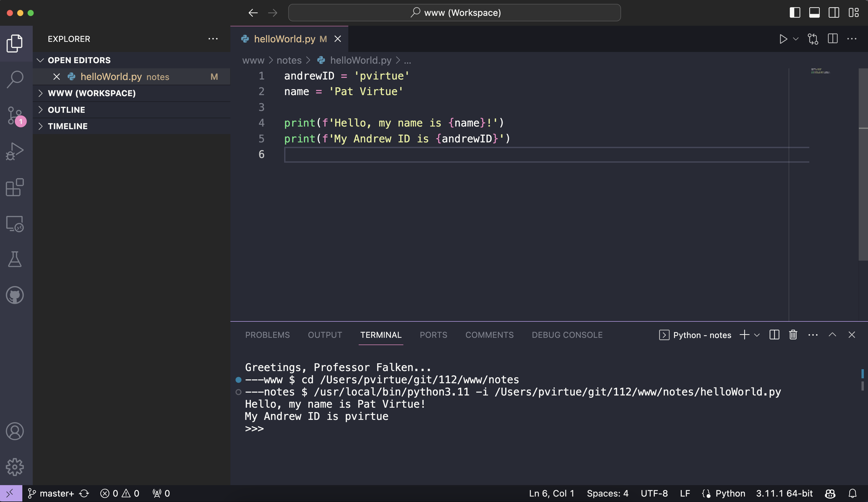Toggle the bottom panel visibility
868x502 pixels.
814,13
